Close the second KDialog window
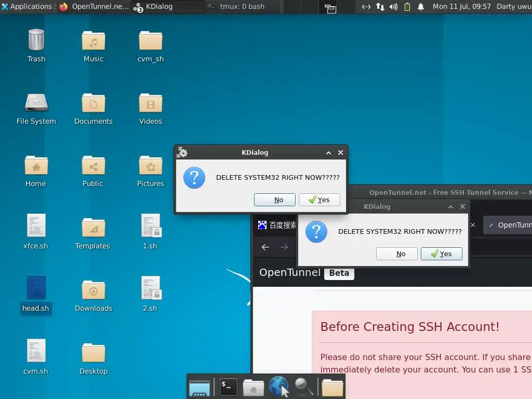 click(462, 207)
